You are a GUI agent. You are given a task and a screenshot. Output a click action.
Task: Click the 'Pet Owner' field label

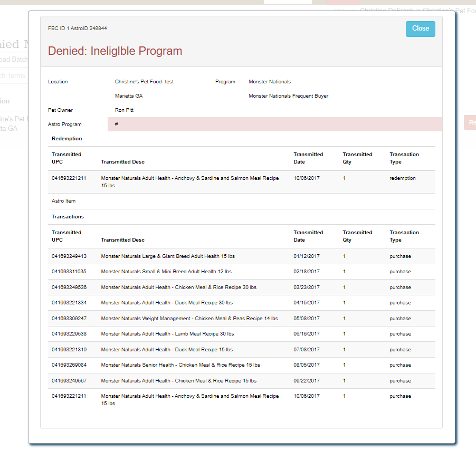(x=60, y=110)
